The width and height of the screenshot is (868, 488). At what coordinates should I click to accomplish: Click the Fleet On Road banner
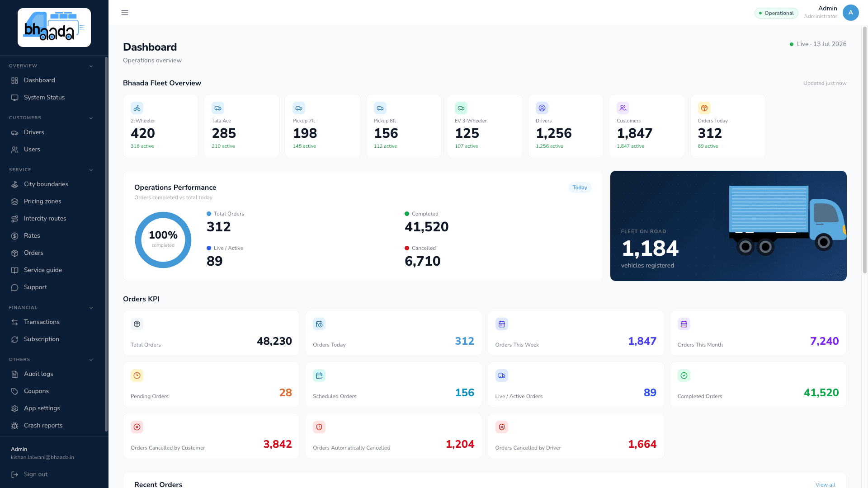pos(728,226)
